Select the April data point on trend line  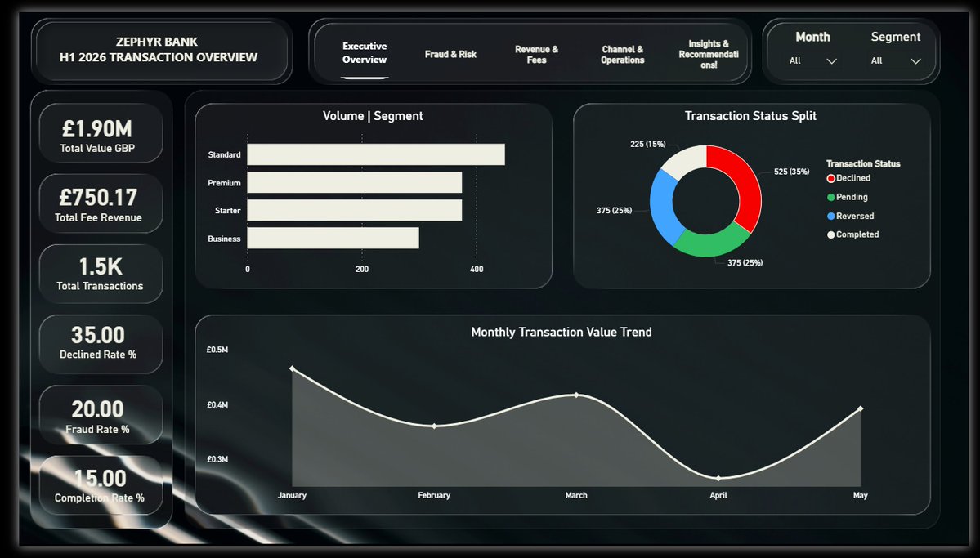(718, 478)
